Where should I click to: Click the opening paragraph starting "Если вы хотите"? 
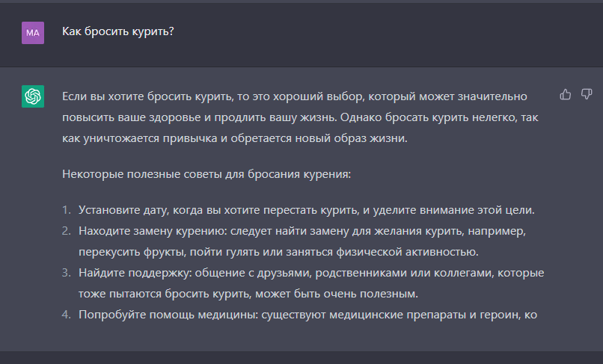(x=299, y=118)
